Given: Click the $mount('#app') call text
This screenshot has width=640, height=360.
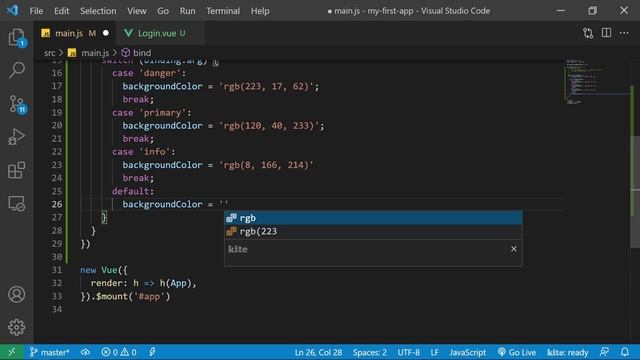Looking at the screenshot, I should [133, 296].
